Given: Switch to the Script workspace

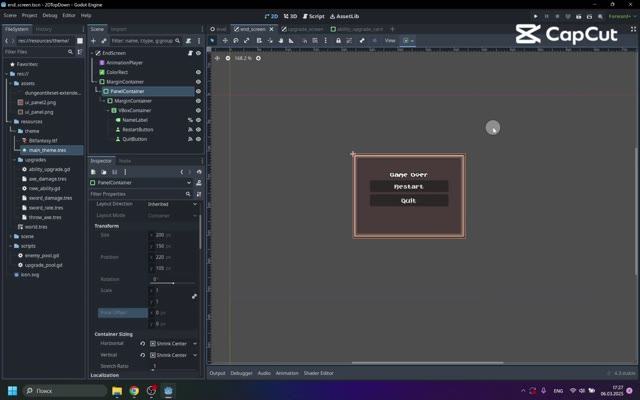Looking at the screenshot, I should coord(313,16).
